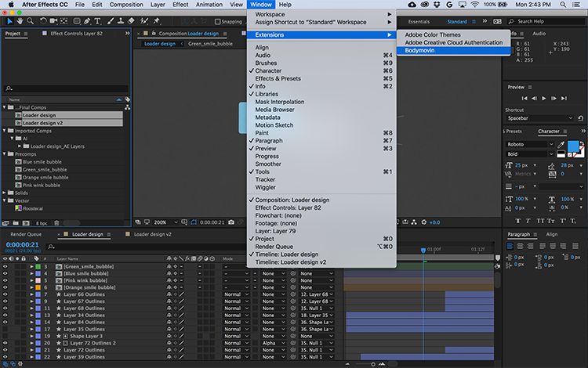The height and width of the screenshot is (368, 588).
Task: Click the timeline zoom slider handle
Action: (372, 364)
